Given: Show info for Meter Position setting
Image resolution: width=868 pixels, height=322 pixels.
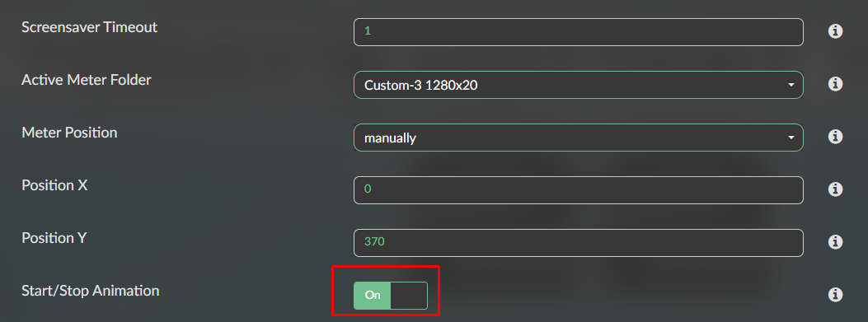Looking at the screenshot, I should [835, 136].
